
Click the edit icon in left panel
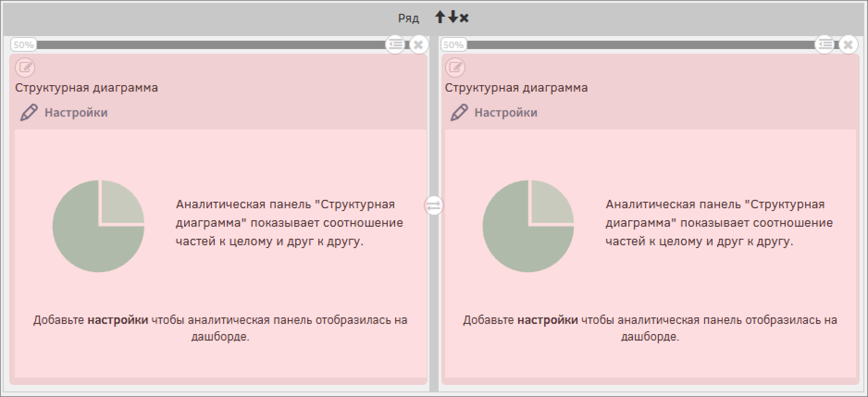(25, 68)
